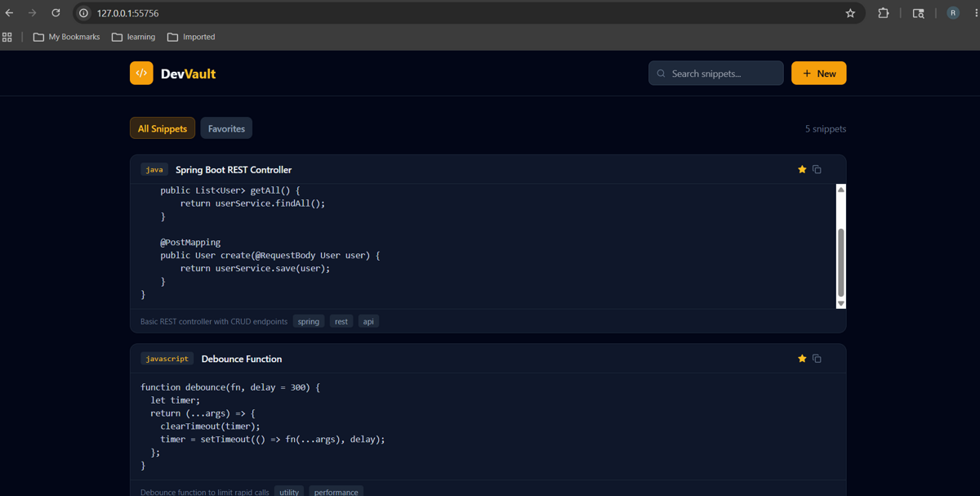
Task: Click the performance tag
Action: click(x=336, y=492)
